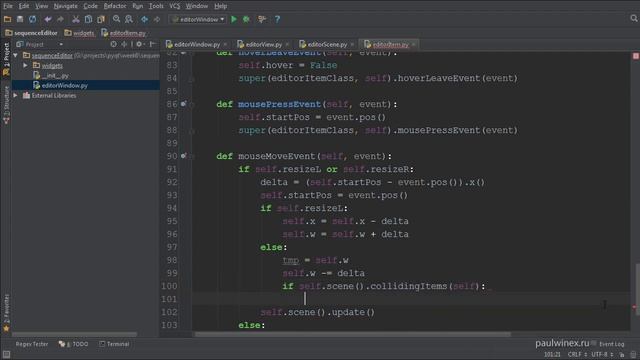Start debugging with the green bug icon
This screenshot has width=640, height=360.
click(x=246, y=19)
